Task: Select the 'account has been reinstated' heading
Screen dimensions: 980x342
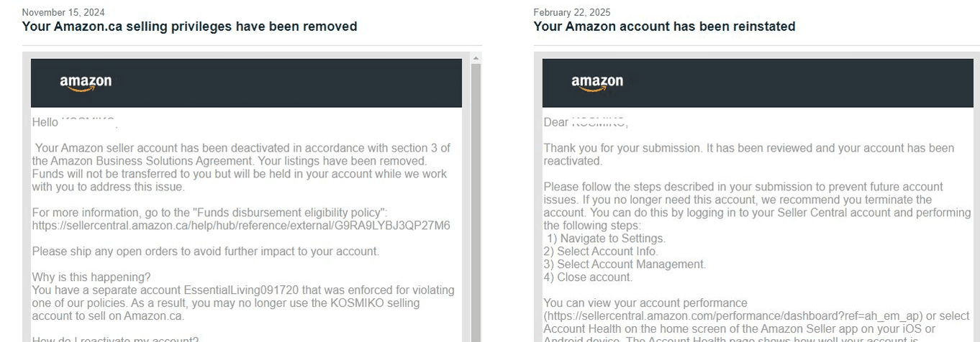Action: [x=664, y=27]
